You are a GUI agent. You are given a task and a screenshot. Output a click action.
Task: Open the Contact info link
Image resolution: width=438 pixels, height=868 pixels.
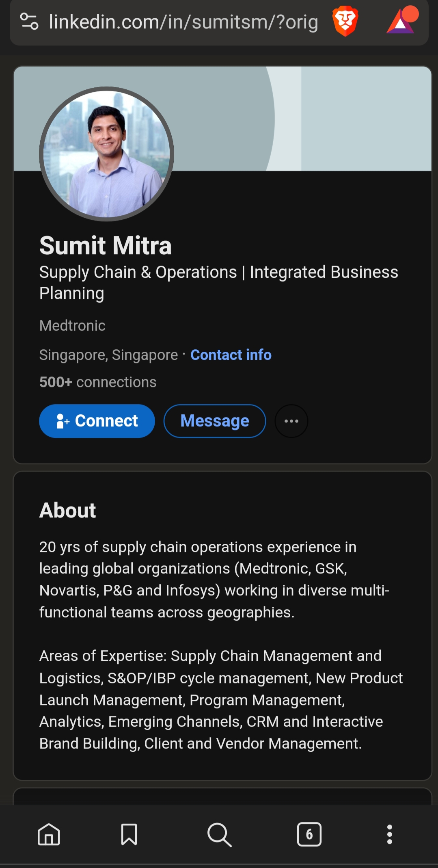point(231,355)
